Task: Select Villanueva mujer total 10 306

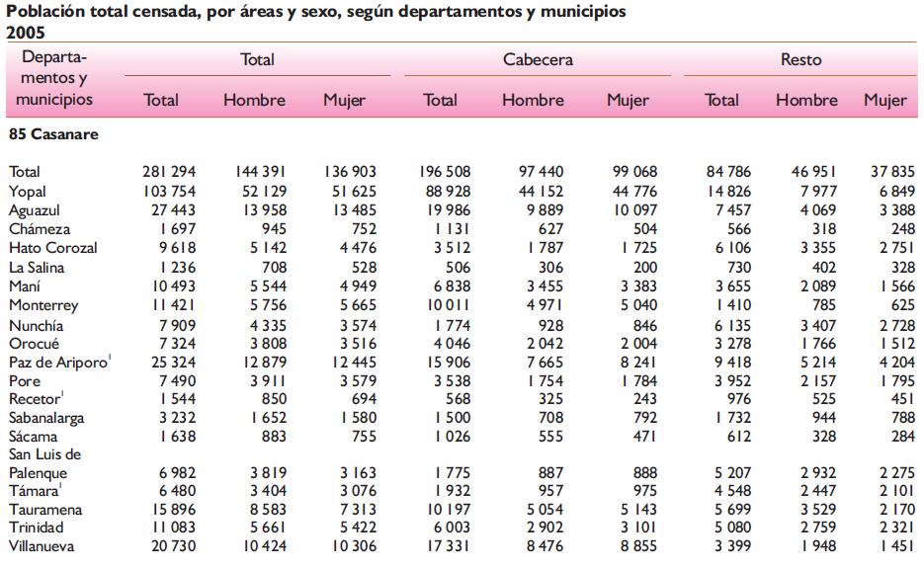Action: 354,546
